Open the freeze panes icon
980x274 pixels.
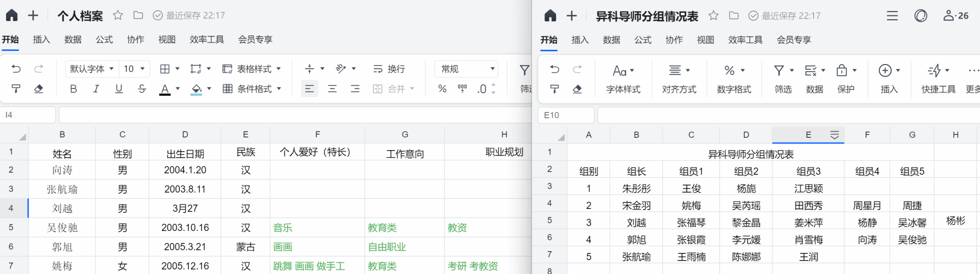[x=196, y=69]
